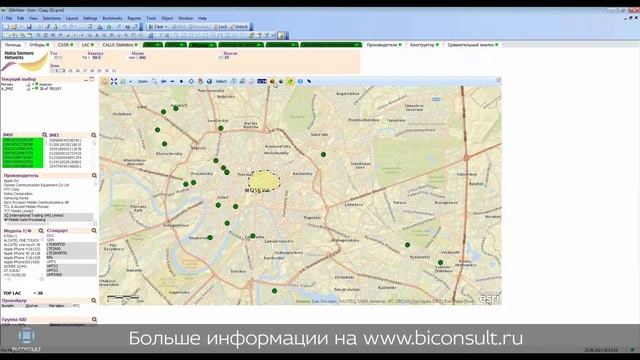Click the pencil draw map icon
Image resolution: width=640 pixels, height=360 pixels.
[x=309, y=81]
